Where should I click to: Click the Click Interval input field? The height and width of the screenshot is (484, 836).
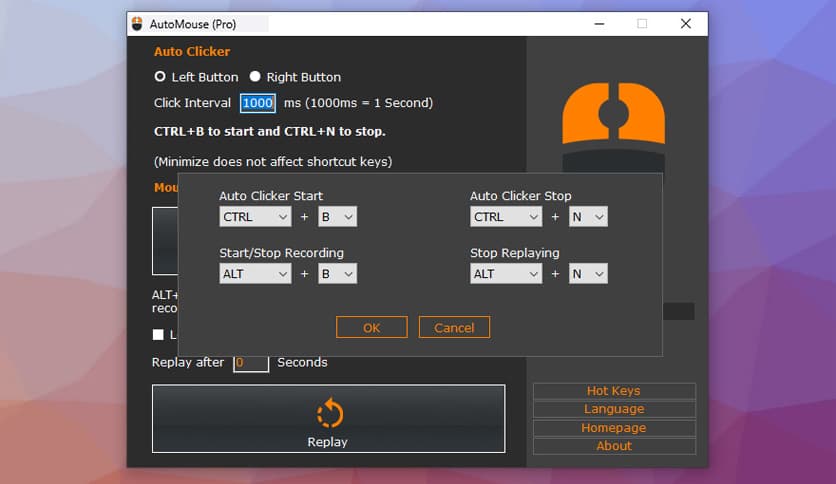tap(258, 103)
